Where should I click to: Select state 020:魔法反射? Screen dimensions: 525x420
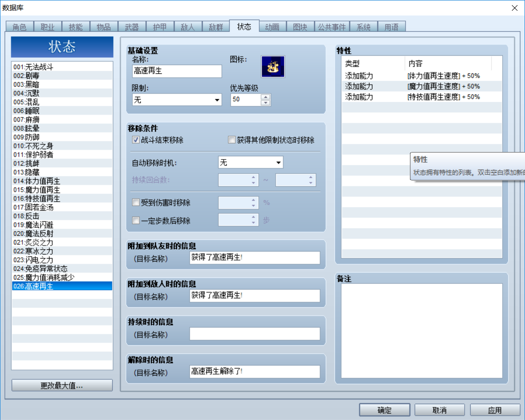click(x=62, y=233)
